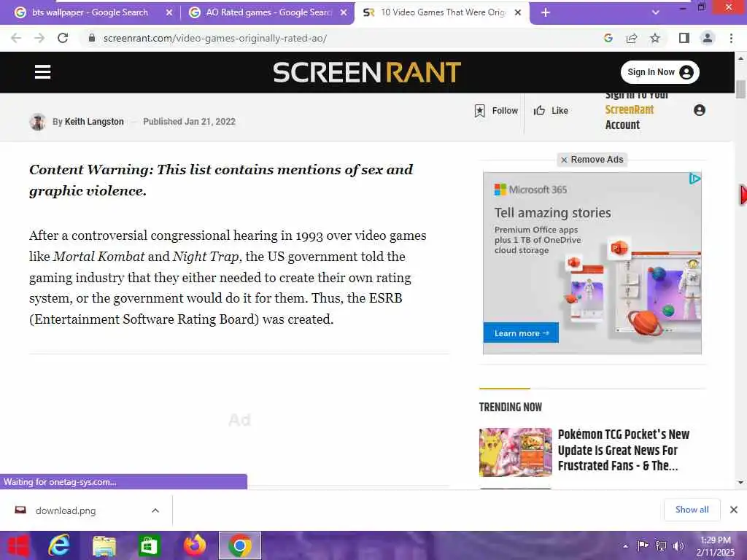The width and height of the screenshot is (747, 560).
Task: Click the Mortal Kombat text in article
Action: (x=99, y=257)
